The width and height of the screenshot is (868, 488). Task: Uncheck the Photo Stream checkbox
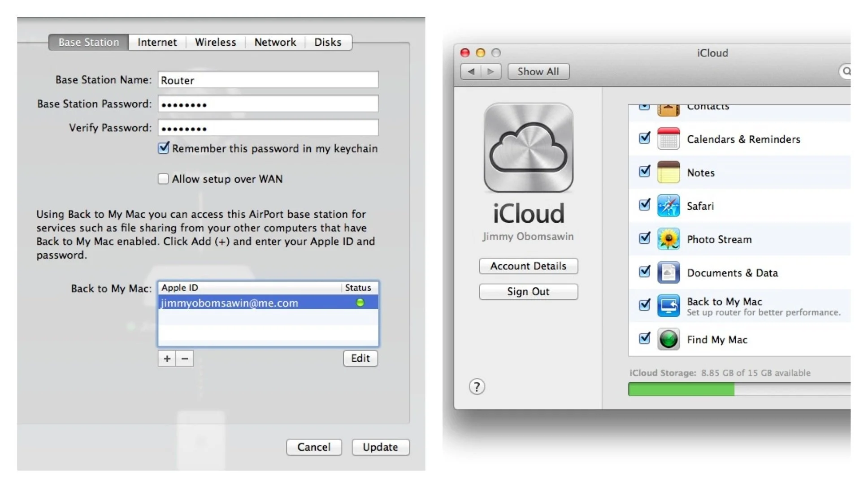pyautogui.click(x=644, y=238)
